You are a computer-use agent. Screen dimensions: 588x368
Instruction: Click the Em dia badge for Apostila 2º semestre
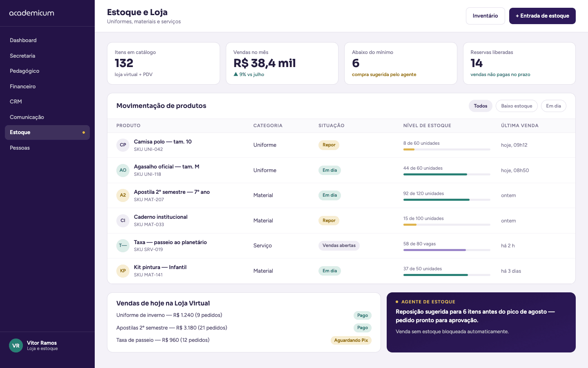[x=330, y=195]
